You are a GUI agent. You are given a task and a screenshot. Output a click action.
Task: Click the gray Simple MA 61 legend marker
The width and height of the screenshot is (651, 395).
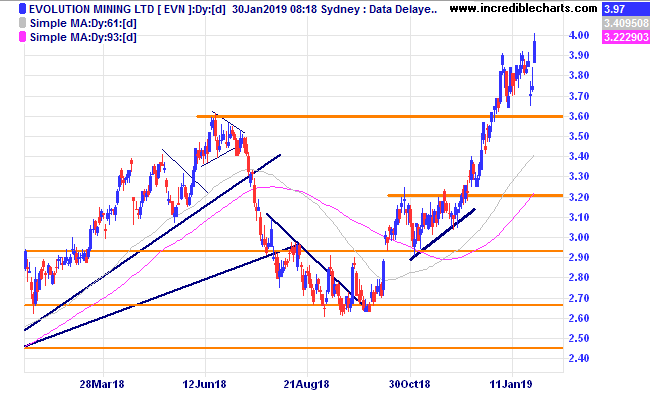click(22, 23)
